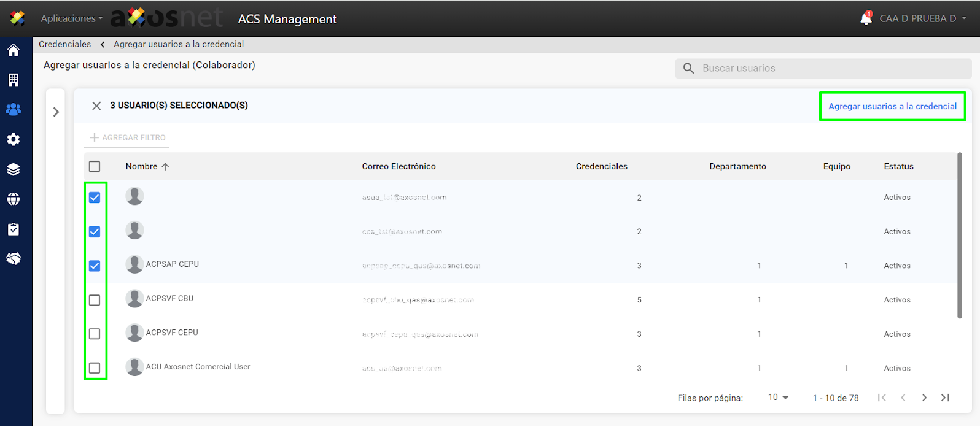Open the building icon in sidebar
This screenshot has height=427, width=980.
point(14,80)
